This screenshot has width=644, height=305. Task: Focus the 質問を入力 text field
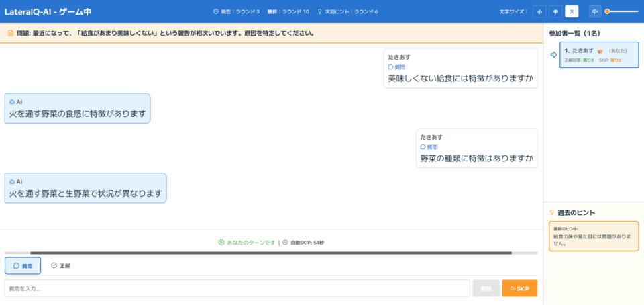(237, 288)
